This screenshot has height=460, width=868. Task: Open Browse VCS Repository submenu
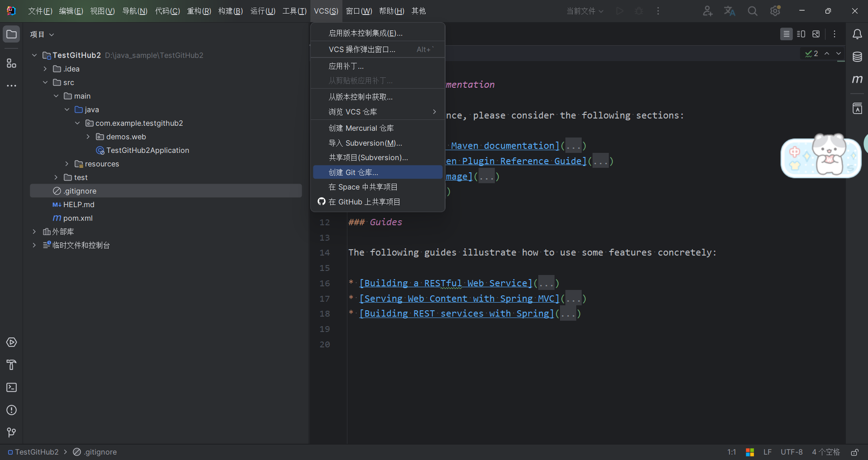(x=378, y=112)
